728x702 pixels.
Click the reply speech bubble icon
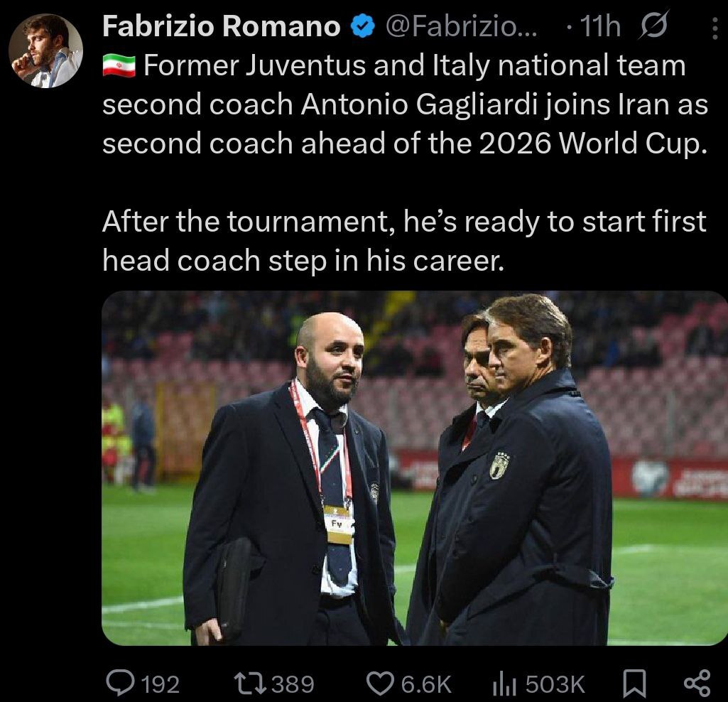coord(119,684)
